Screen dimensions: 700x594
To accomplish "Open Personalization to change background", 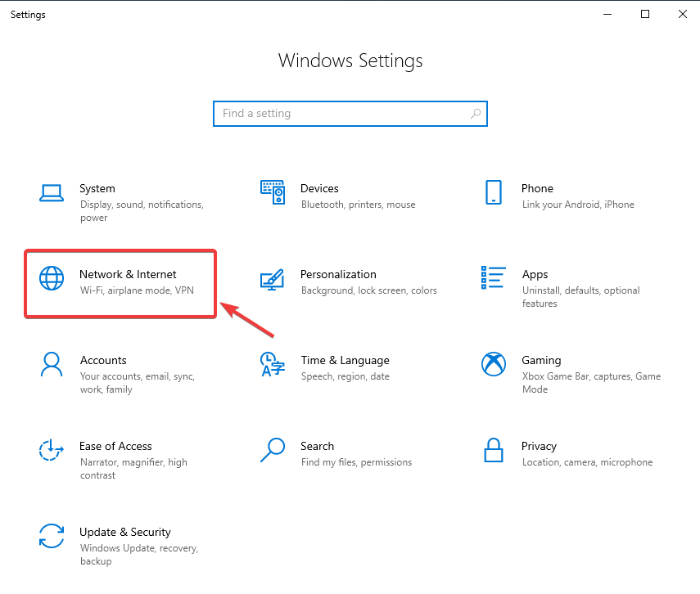I will [x=338, y=274].
